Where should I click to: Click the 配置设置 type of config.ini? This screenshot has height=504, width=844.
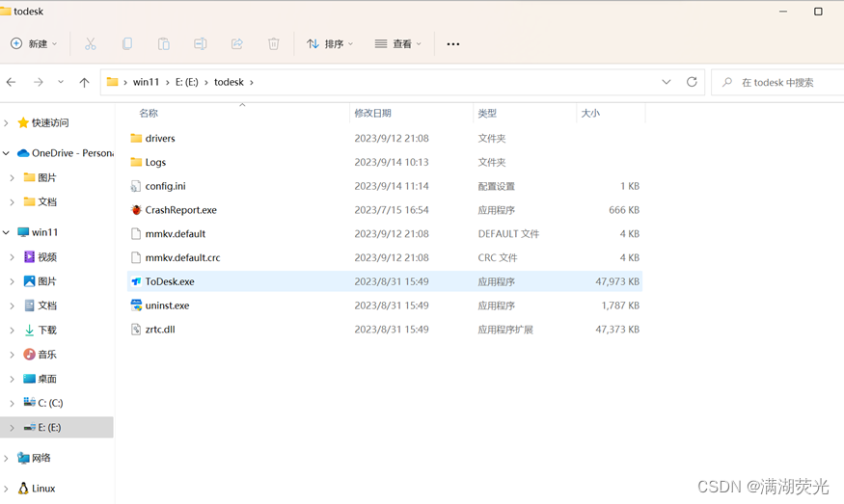(x=497, y=186)
